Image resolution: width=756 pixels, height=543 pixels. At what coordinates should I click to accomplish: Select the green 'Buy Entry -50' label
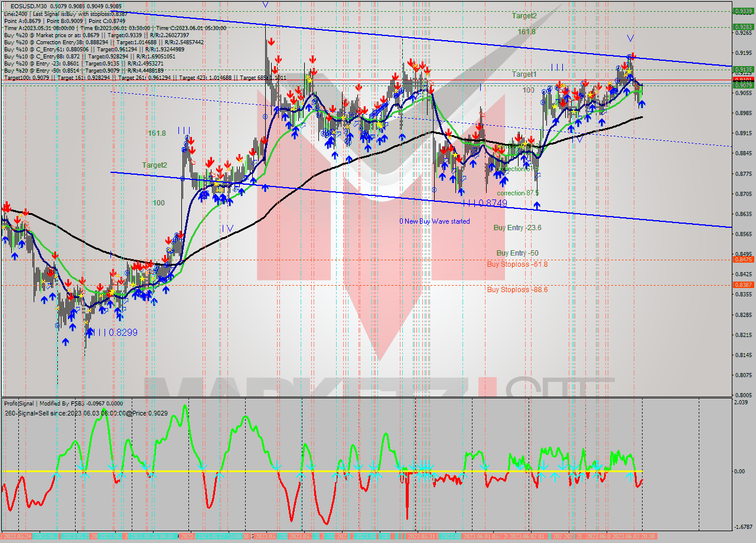[517, 253]
